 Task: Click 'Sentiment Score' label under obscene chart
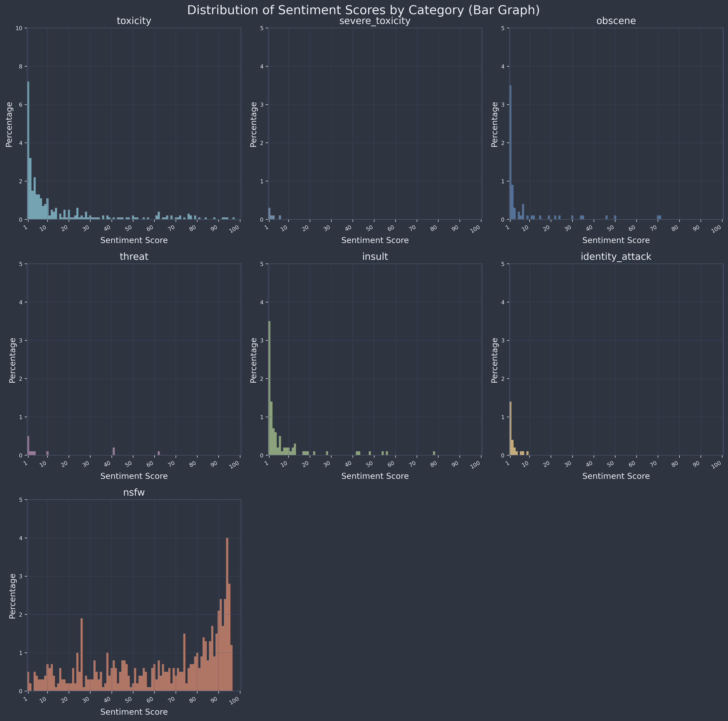coord(616,240)
